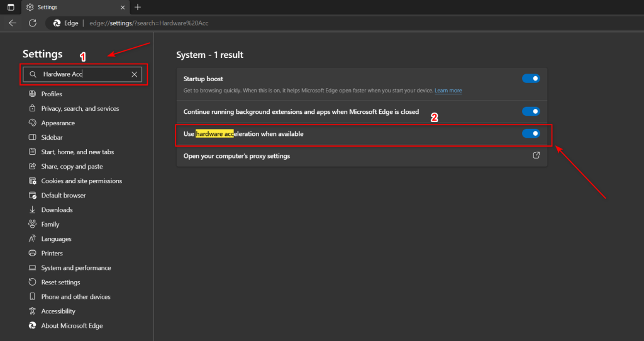Viewport: 644px width, 341px height.
Task: Open a new tab with plus icon
Action: pyautogui.click(x=138, y=7)
